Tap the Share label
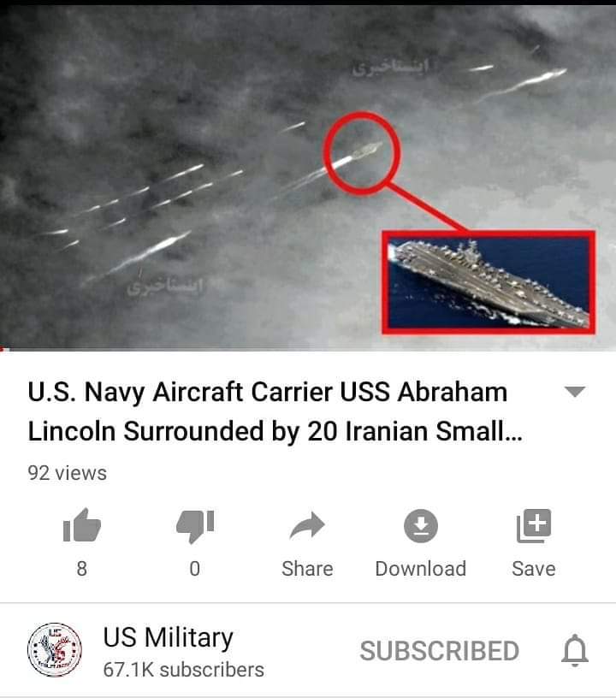Image resolution: width=616 pixels, height=698 pixels. [x=307, y=569]
